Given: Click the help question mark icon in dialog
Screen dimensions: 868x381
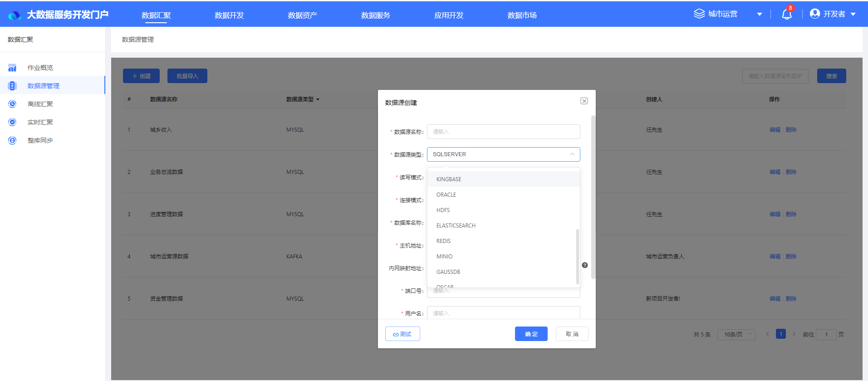Looking at the screenshot, I should 585,265.
